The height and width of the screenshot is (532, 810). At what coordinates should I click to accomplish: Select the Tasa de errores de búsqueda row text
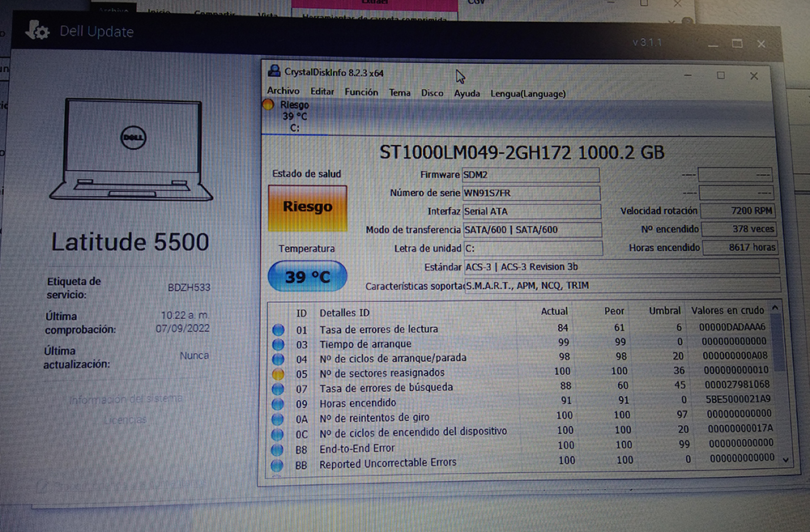(x=386, y=387)
